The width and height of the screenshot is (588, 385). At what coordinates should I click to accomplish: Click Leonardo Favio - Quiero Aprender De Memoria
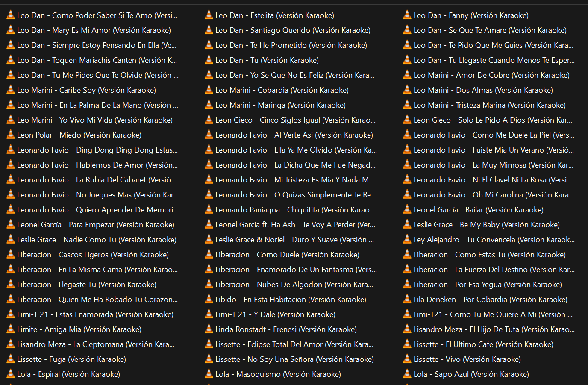[x=93, y=209]
